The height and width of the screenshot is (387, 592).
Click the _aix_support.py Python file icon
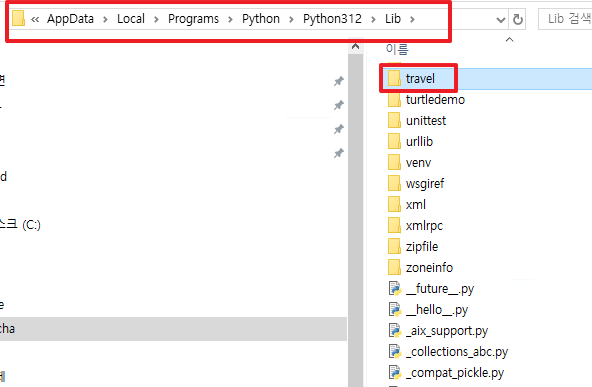pyautogui.click(x=395, y=331)
